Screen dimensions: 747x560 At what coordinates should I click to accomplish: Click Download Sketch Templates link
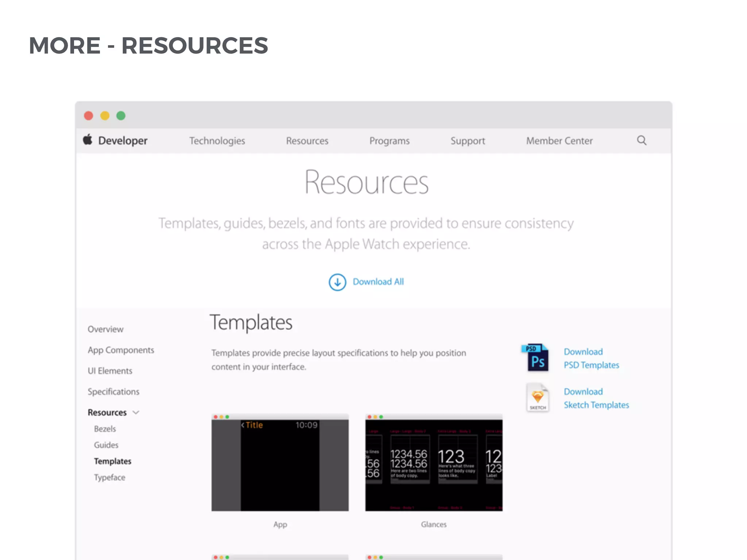tap(596, 398)
